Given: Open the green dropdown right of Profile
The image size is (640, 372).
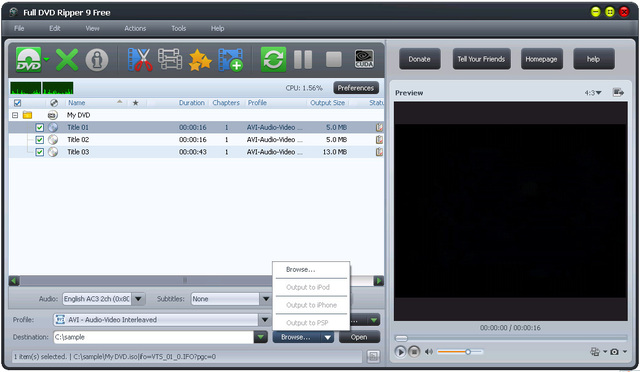Looking at the screenshot, I should (374, 320).
